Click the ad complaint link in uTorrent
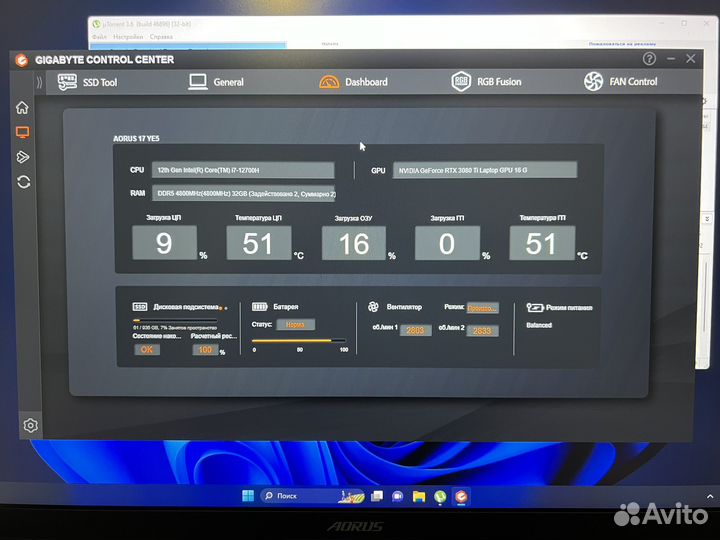The height and width of the screenshot is (540, 720). tap(622, 44)
